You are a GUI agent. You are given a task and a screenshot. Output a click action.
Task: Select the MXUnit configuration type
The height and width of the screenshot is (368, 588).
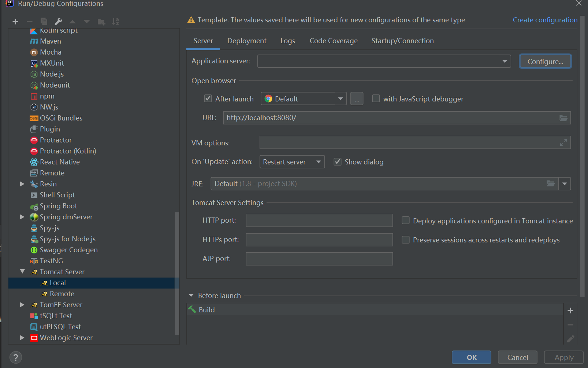52,63
